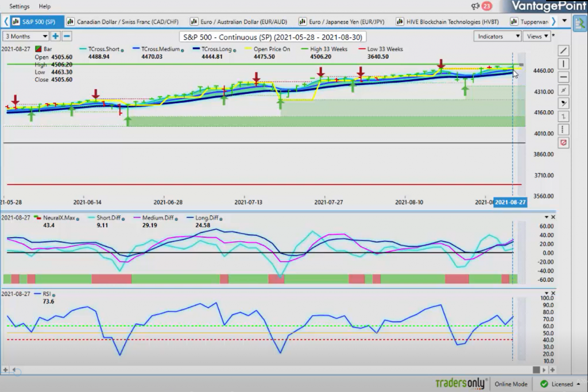Viewport: 588px width, 392px height.
Task: Select the drawing tool with the black leaf shape
Action: pos(563,103)
